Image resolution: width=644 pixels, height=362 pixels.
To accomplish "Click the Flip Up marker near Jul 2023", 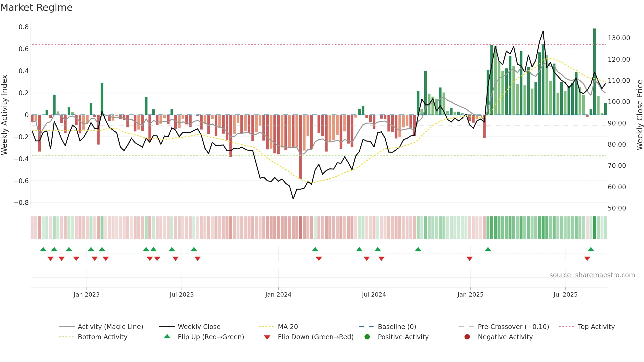I will 194,249.
